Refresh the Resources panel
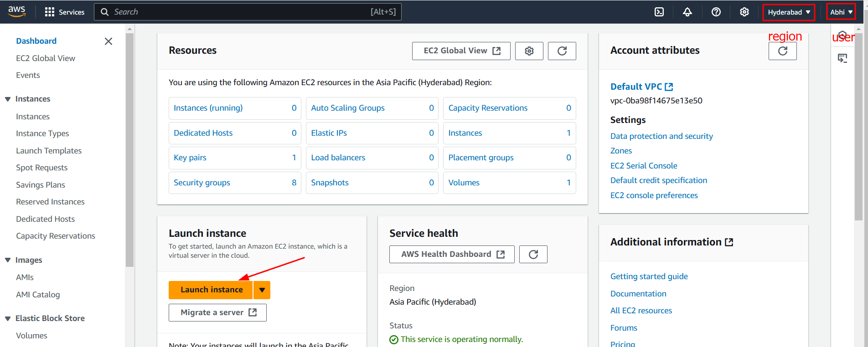 pos(562,51)
